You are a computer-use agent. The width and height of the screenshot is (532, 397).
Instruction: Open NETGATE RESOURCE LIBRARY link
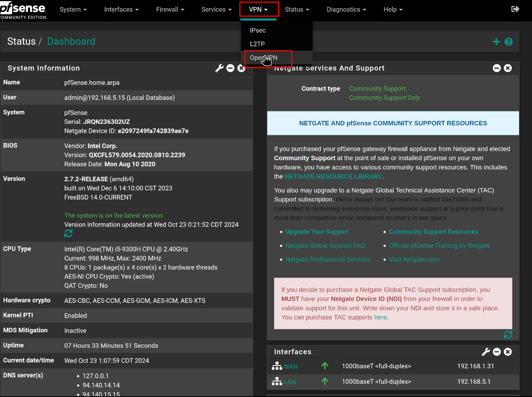333,176
